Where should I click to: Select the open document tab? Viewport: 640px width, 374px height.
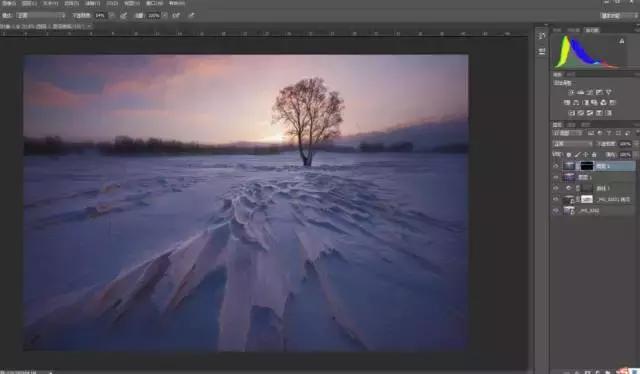tap(45, 26)
